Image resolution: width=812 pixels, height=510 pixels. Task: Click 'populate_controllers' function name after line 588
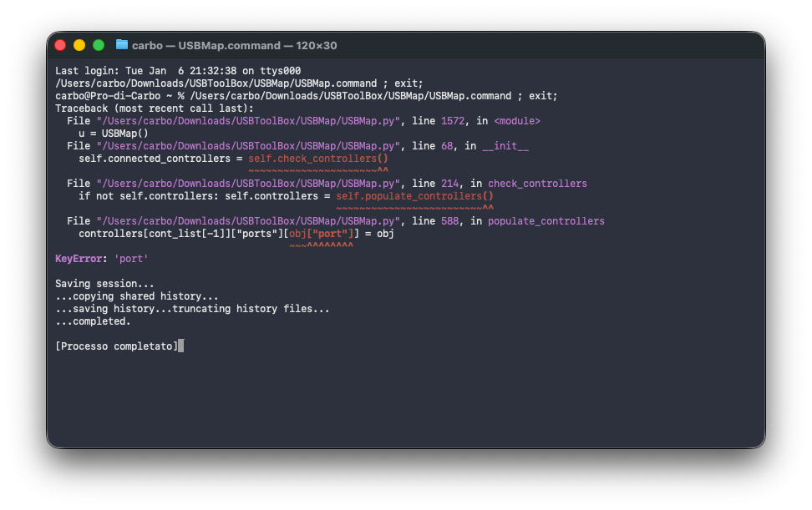(546, 221)
